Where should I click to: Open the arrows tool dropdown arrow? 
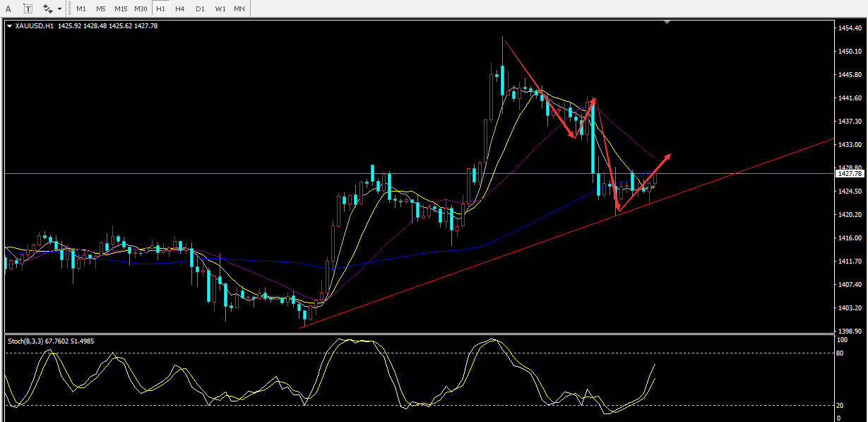click(59, 9)
